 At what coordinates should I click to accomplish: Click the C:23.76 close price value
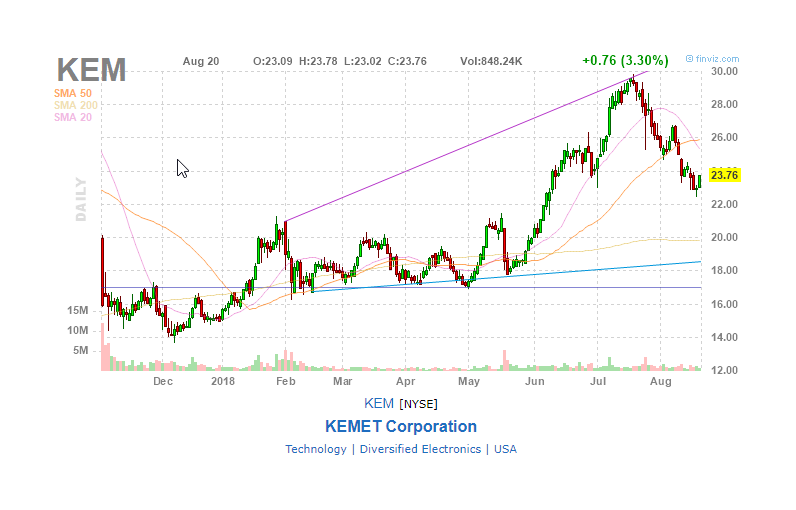(407, 61)
